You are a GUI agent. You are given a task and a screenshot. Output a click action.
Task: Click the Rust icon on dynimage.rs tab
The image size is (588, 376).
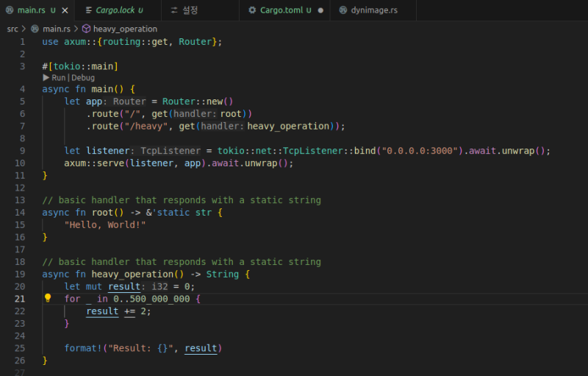click(x=343, y=10)
